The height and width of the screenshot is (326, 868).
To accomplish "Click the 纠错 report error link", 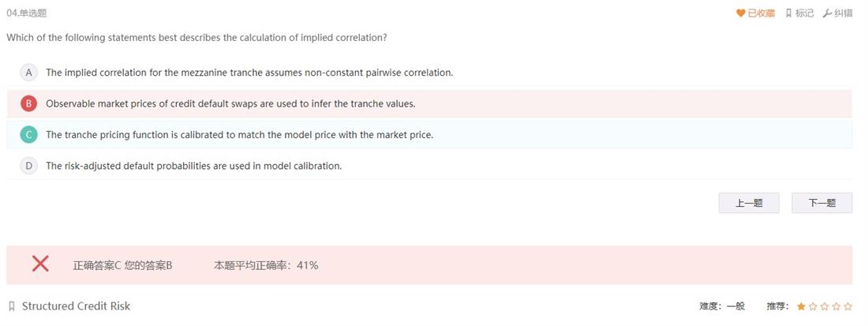I will (x=843, y=13).
